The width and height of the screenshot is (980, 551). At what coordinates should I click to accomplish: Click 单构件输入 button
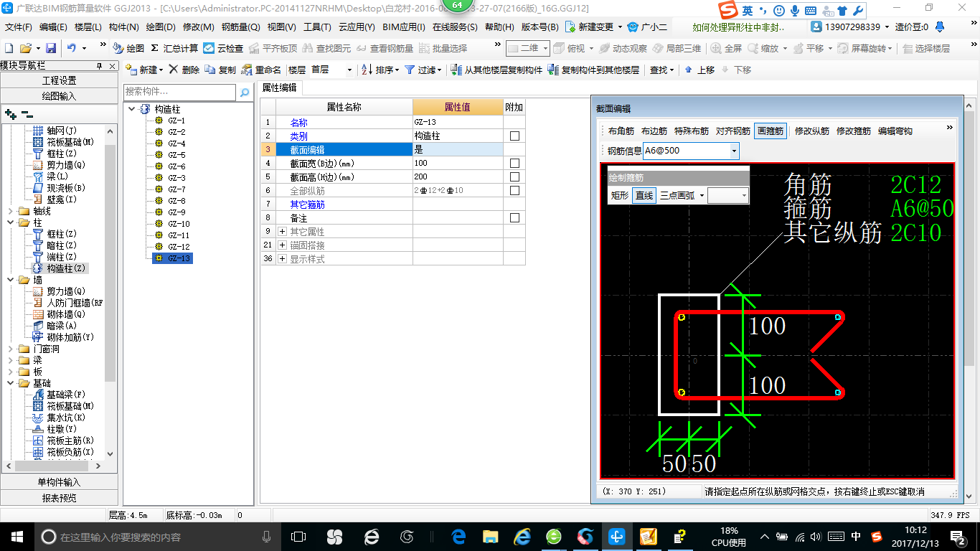tap(59, 482)
